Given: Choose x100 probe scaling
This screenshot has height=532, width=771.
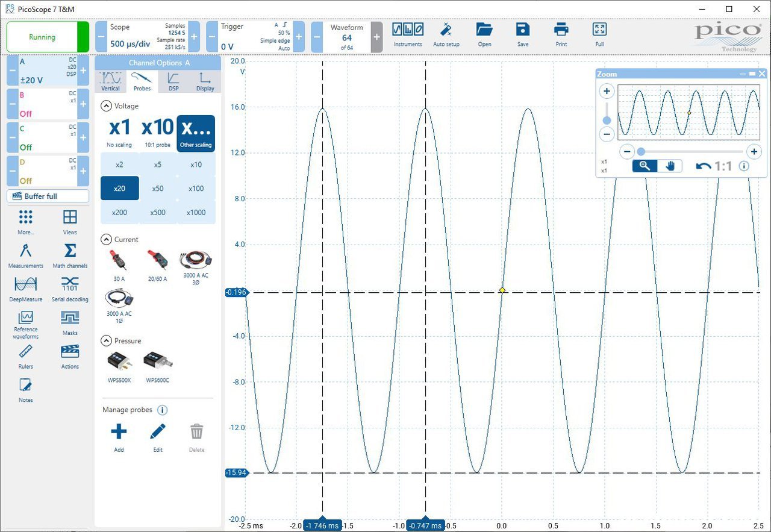Looking at the screenshot, I should coord(196,189).
